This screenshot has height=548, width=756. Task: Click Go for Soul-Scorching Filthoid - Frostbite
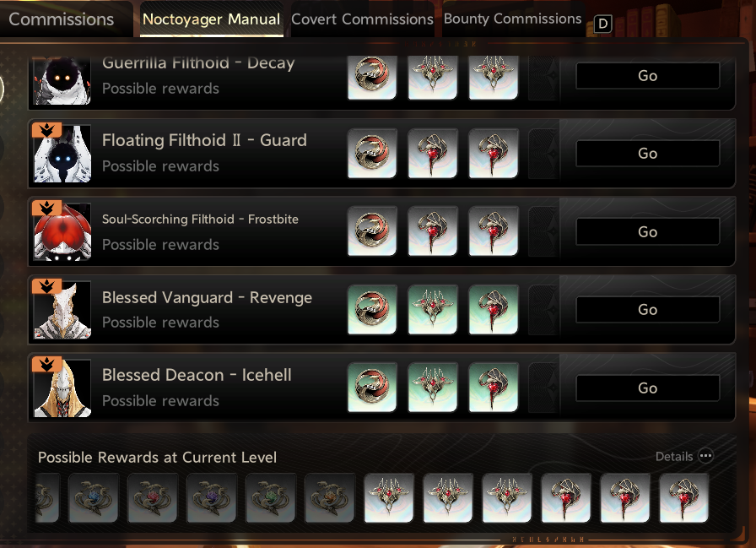coord(647,231)
